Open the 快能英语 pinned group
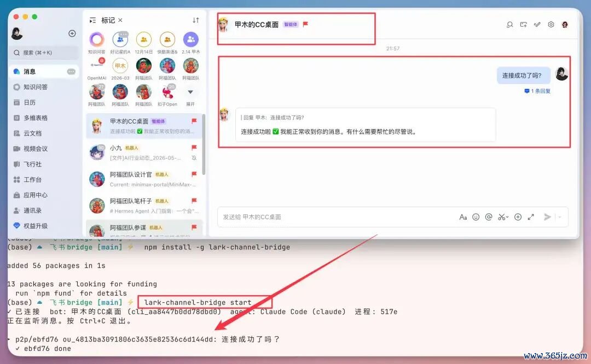 [x=167, y=43]
